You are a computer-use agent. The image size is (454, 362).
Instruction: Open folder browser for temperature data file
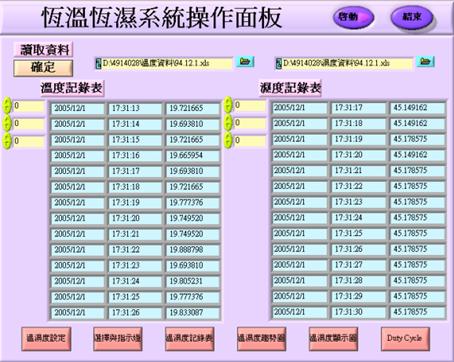click(x=245, y=62)
